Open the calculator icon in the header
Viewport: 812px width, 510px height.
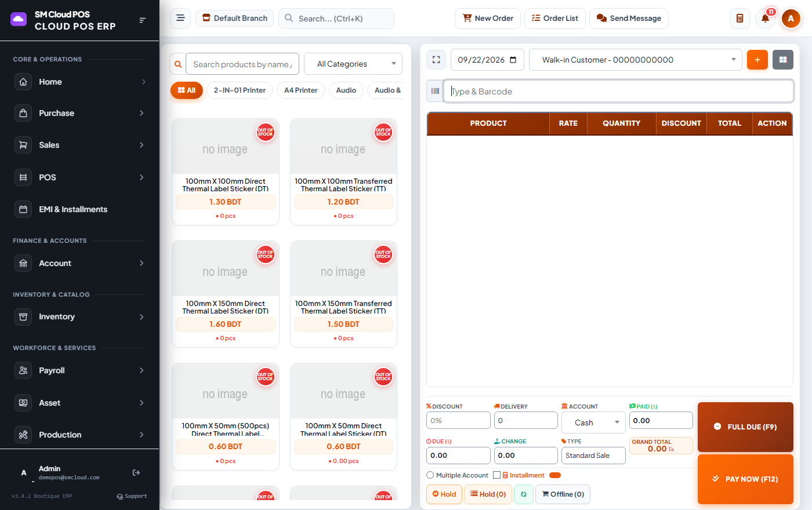[x=739, y=19]
